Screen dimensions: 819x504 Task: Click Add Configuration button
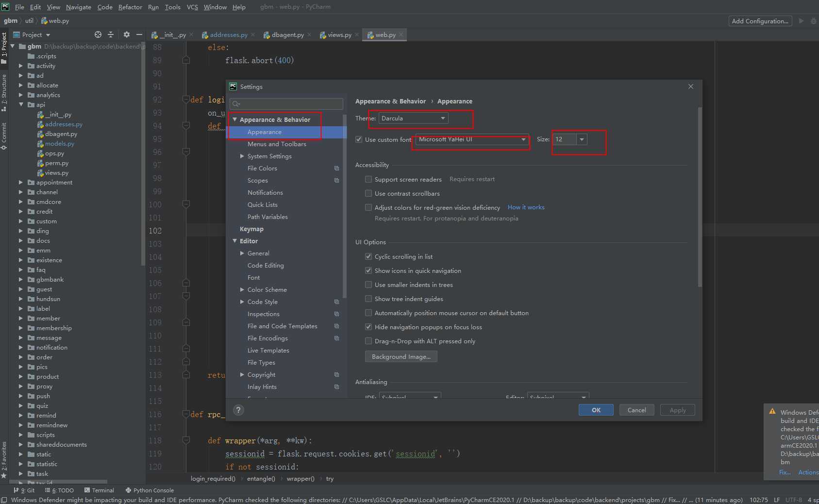pos(760,21)
